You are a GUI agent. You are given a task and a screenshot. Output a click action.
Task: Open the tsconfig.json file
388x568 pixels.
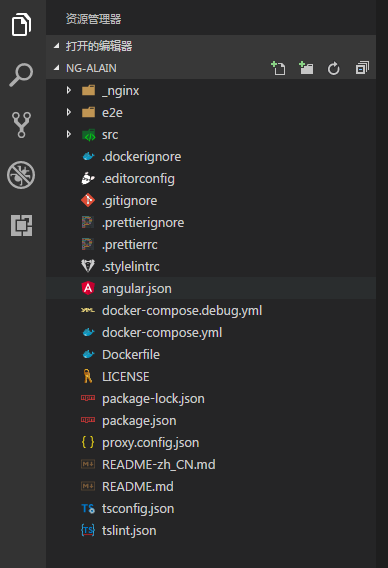pos(211,509)
